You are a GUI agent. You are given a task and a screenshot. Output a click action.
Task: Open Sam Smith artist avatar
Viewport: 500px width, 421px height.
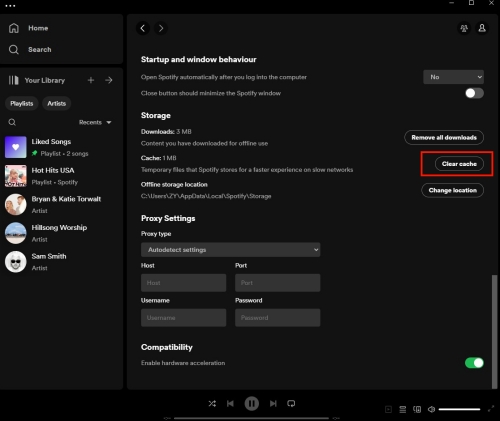pos(15,262)
